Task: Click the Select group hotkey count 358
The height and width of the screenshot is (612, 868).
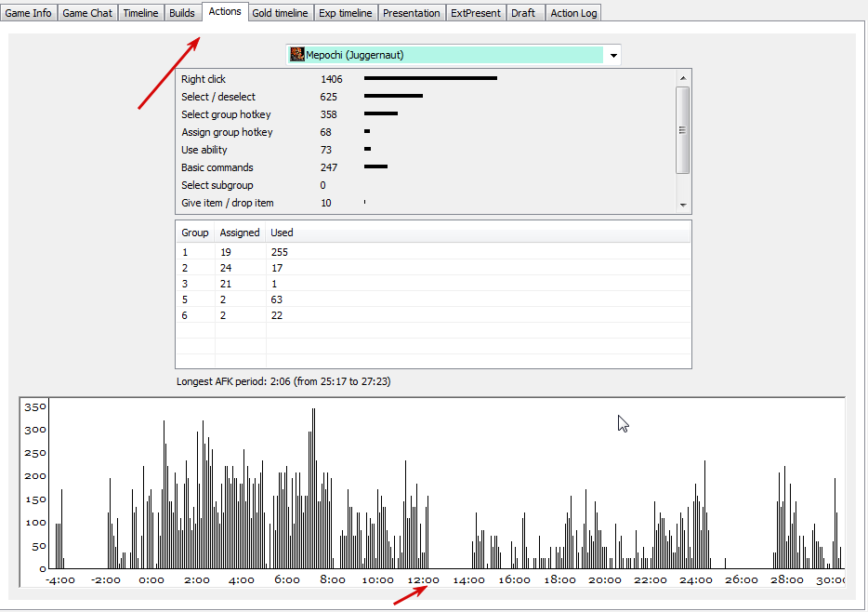Action: [328, 114]
